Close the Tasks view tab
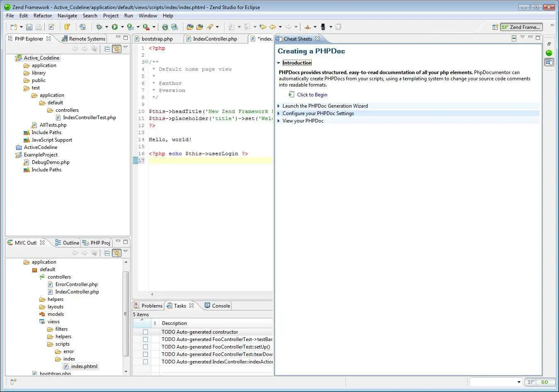The width and height of the screenshot is (559, 392). [x=191, y=305]
